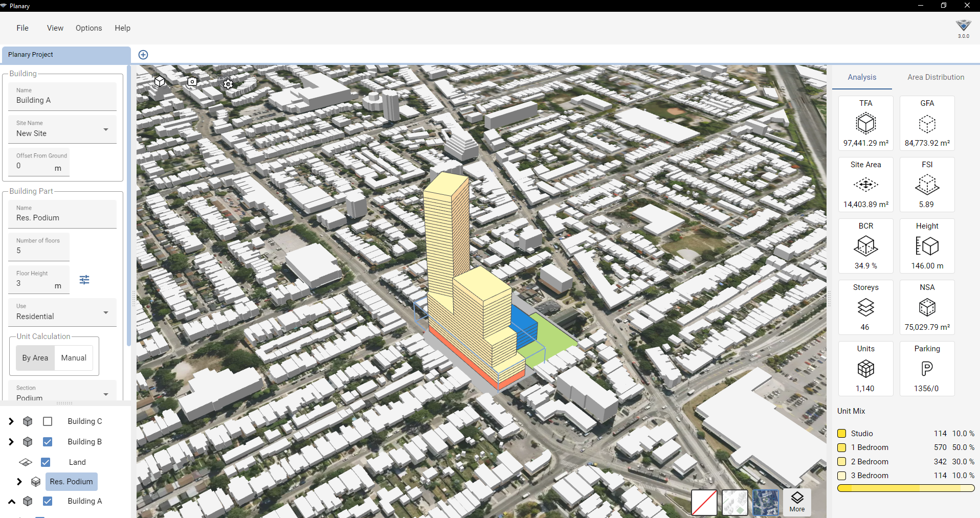Select Planary Project tab
Viewport: 980px width, 518px height.
tap(65, 55)
